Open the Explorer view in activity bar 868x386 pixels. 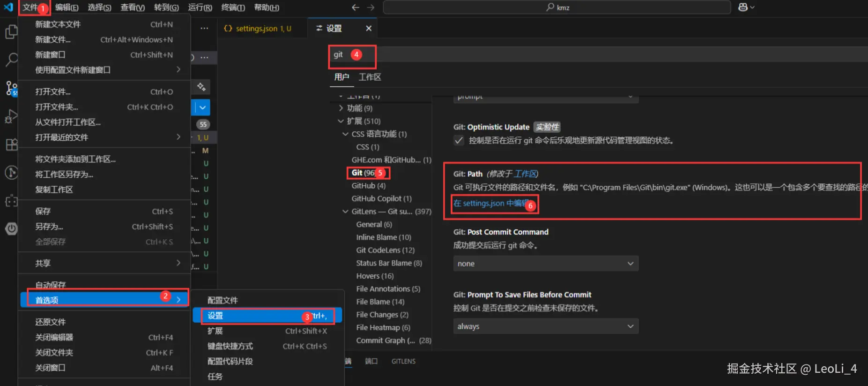tap(11, 32)
